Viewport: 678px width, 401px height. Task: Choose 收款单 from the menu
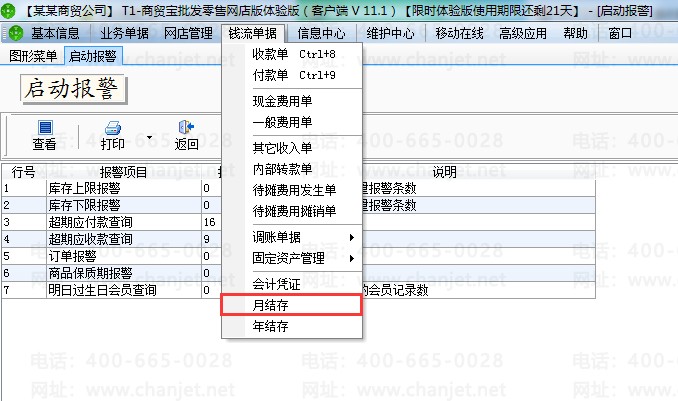[292, 54]
